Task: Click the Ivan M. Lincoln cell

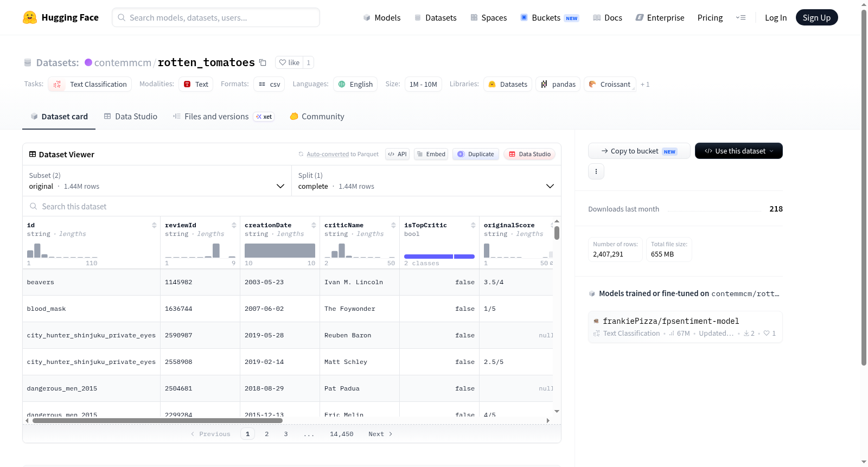Action: click(360, 282)
